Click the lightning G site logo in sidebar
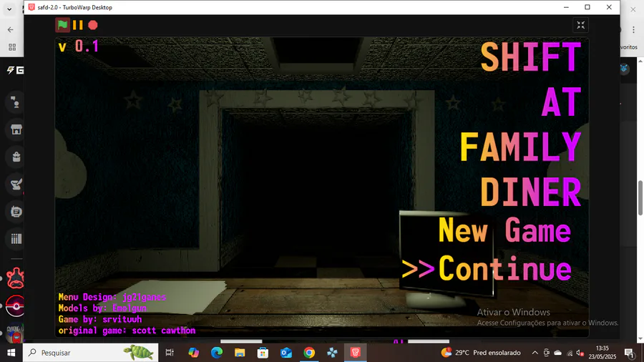Viewport: 644px width, 362px height. click(15, 70)
